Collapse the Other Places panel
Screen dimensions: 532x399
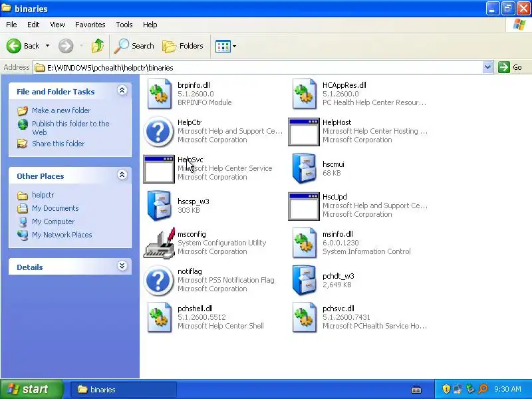[x=122, y=175]
